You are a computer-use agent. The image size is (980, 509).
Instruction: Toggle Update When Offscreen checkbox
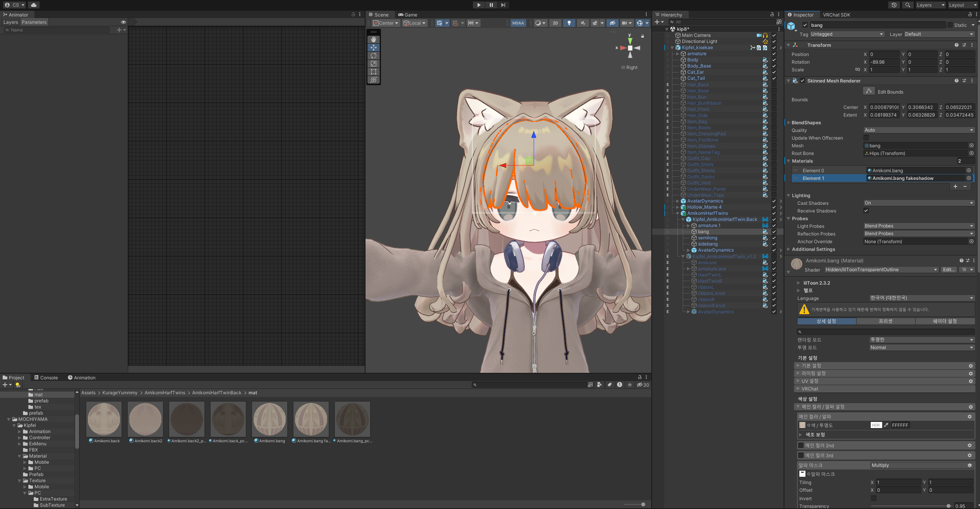pyautogui.click(x=866, y=138)
